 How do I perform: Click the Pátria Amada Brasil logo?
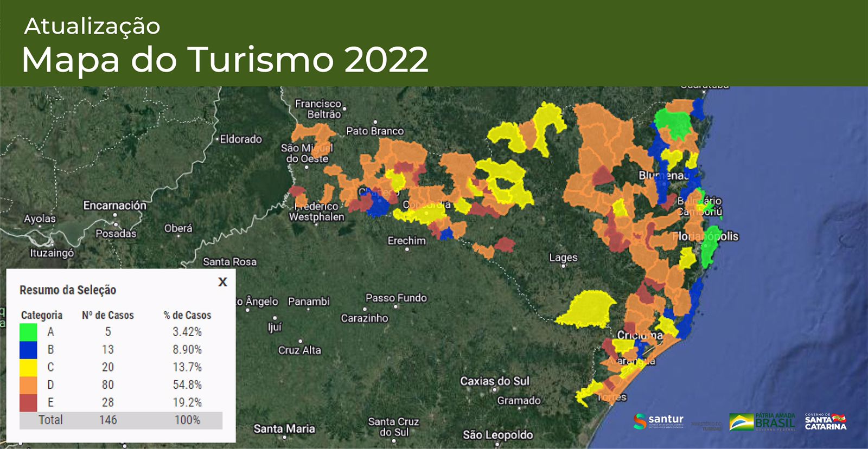point(762,422)
